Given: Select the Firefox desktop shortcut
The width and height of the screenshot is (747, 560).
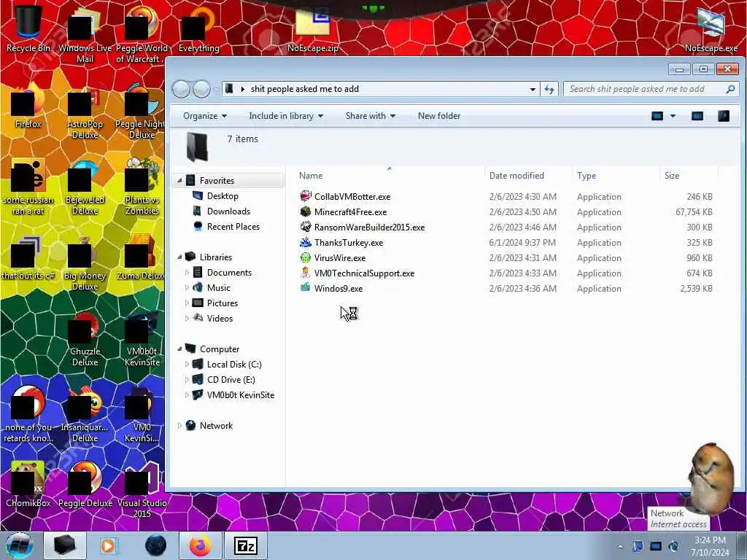Looking at the screenshot, I should tap(28, 107).
